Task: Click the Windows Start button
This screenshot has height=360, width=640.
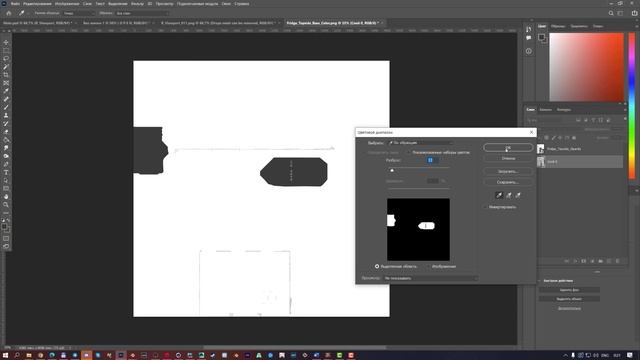Action: [x=5, y=355]
